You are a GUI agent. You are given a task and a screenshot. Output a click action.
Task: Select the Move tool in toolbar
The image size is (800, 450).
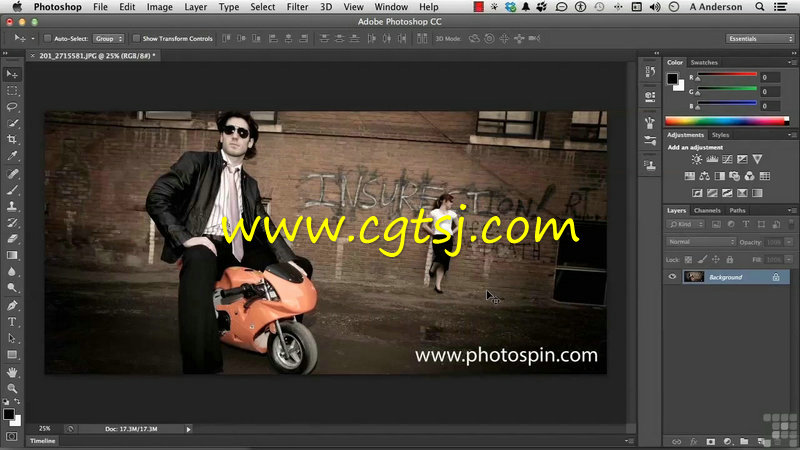pos(12,74)
